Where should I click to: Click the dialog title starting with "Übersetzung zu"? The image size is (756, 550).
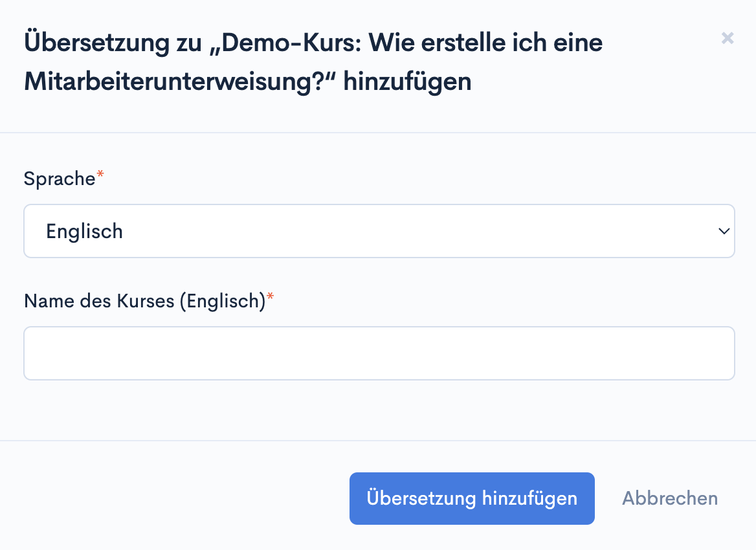point(313,43)
